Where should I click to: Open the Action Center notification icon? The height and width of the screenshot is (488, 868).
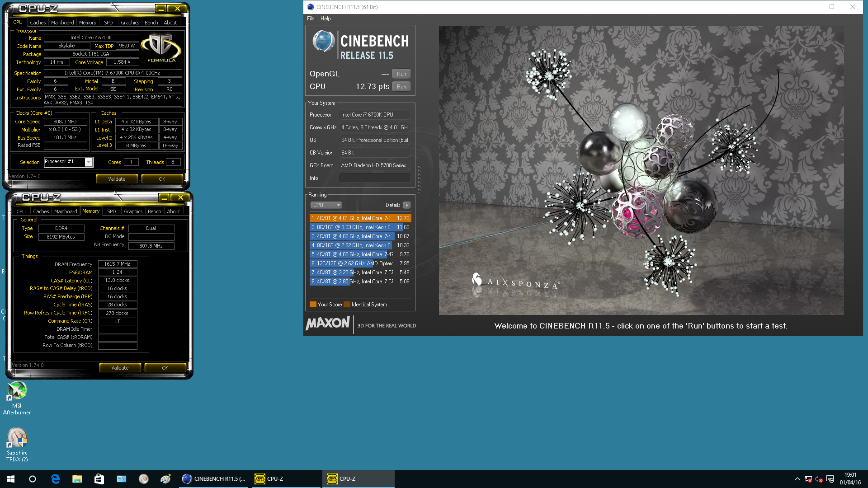click(x=830, y=479)
